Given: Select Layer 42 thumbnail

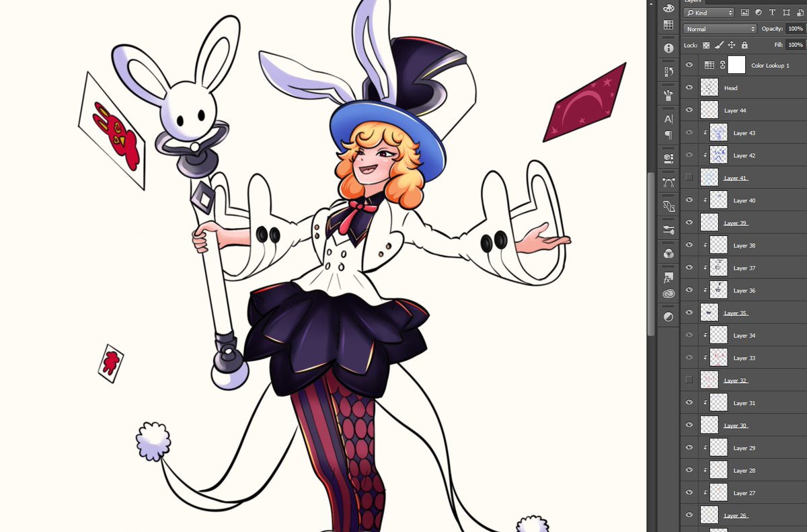Looking at the screenshot, I should click(x=719, y=155).
